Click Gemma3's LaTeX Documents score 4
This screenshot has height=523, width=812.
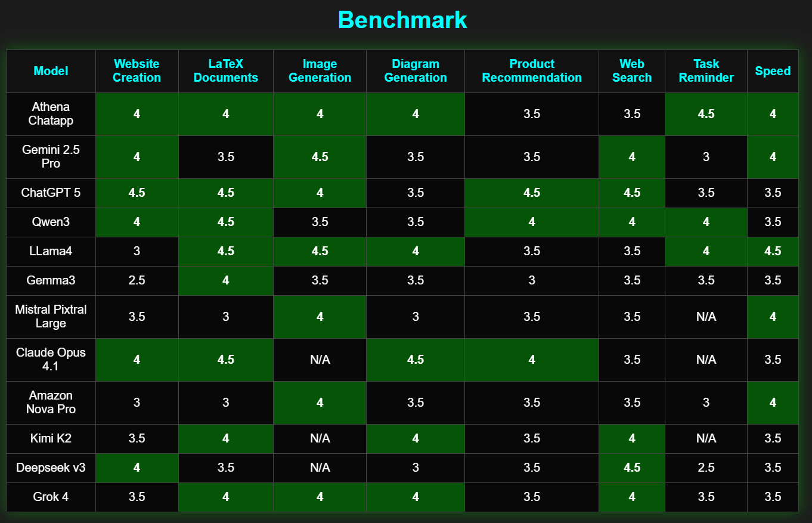[226, 281]
